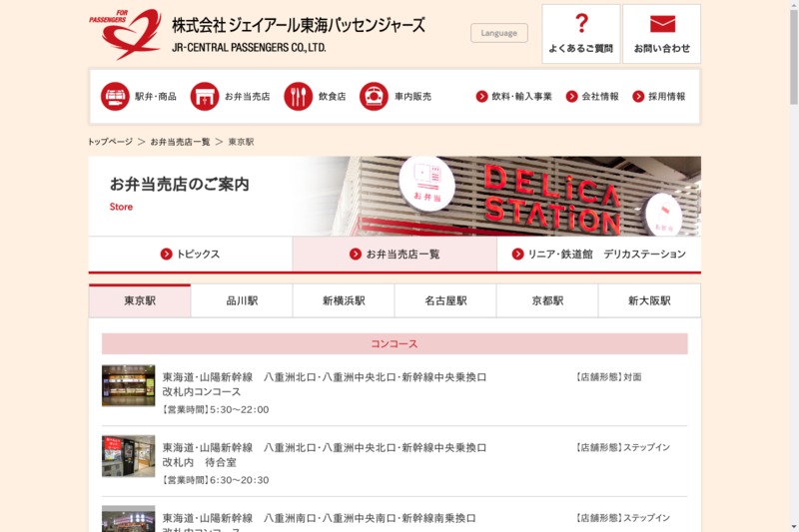The height and width of the screenshot is (532, 799).
Task: Click the arrow icon beside 飲料・輸入事業
Action: pos(482,97)
